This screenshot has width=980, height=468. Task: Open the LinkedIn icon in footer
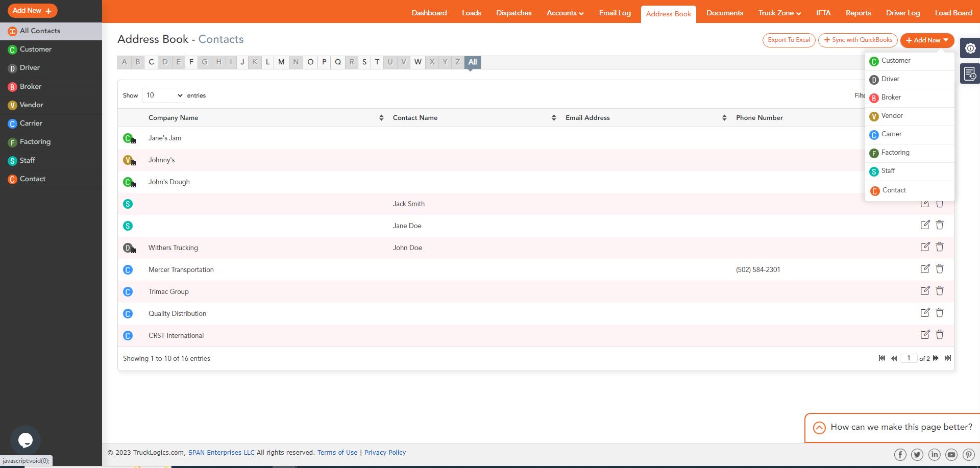[x=935, y=454]
